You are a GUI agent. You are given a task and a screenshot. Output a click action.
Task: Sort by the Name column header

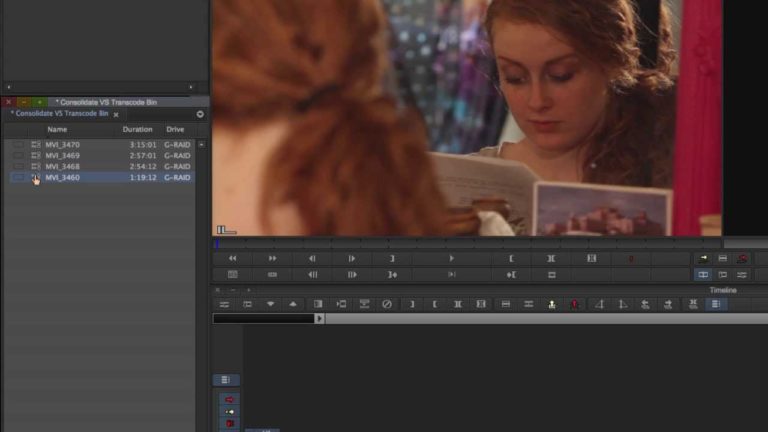tap(57, 129)
